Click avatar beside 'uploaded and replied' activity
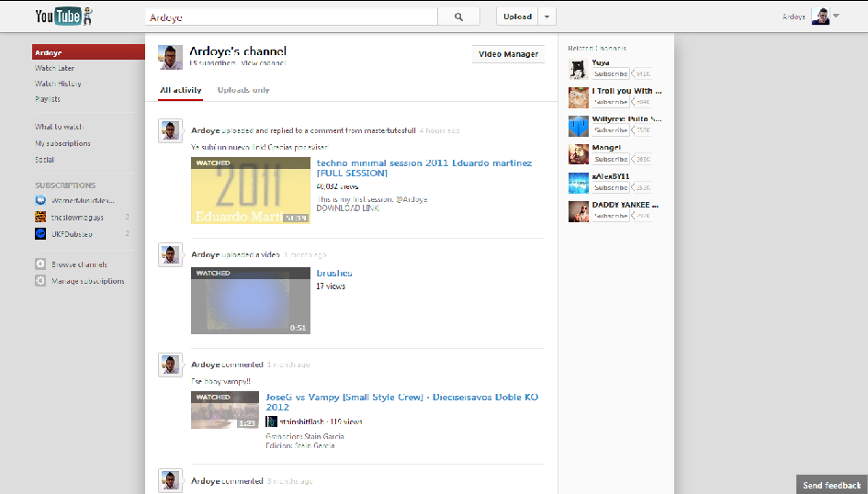868x494 pixels. point(170,130)
